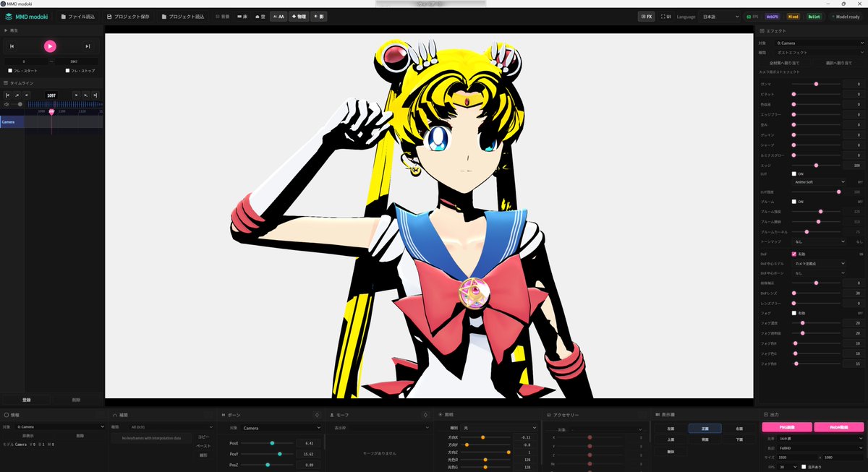Toggle the AA anti-aliasing button
The width and height of the screenshot is (868, 472).
pos(278,16)
